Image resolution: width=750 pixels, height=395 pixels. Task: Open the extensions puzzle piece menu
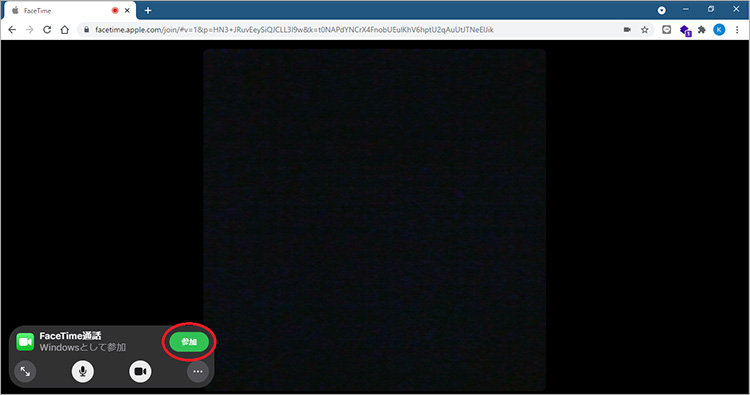tap(702, 30)
